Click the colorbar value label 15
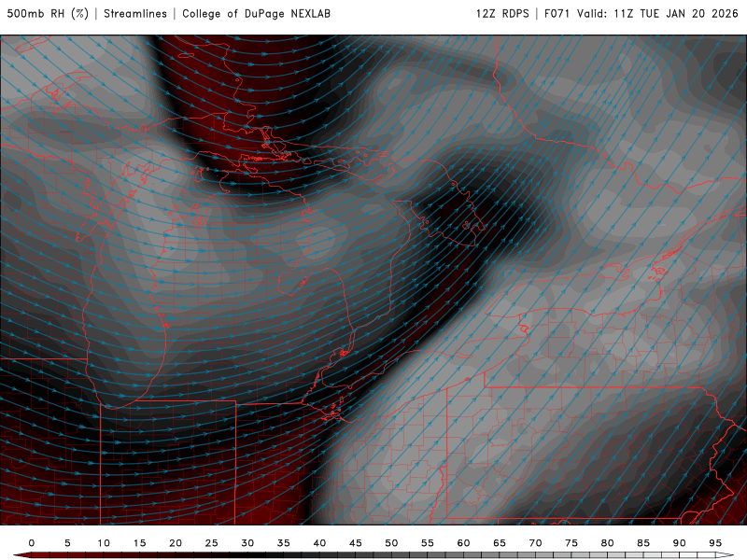Viewport: 747px width, 560px height. (139, 543)
